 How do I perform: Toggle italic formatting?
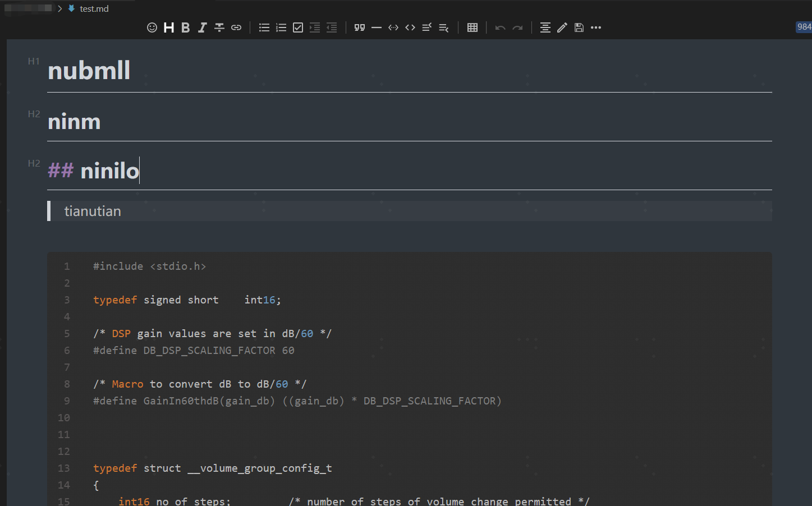click(x=203, y=27)
